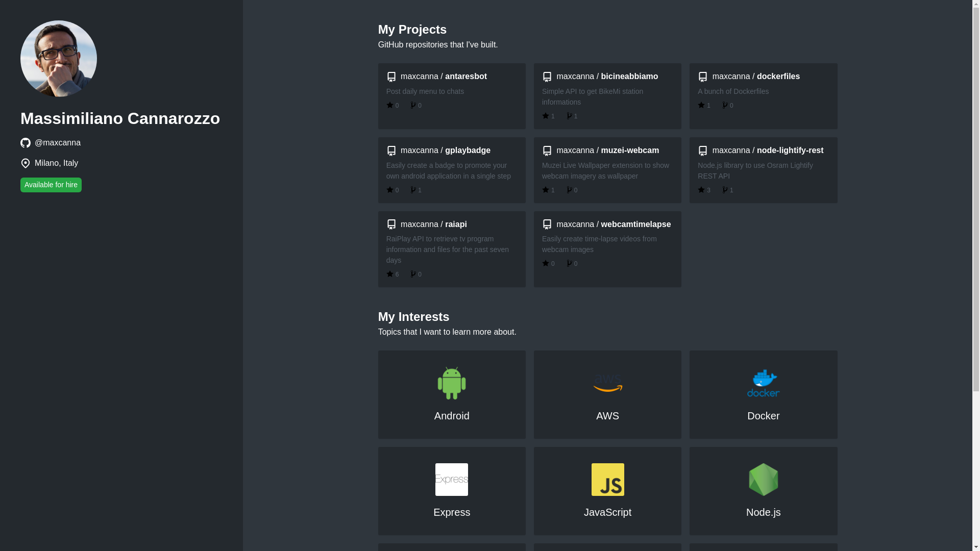Click 'Topics that I want to learn' subtitle
Viewport: 980px width, 551px height.
click(447, 332)
